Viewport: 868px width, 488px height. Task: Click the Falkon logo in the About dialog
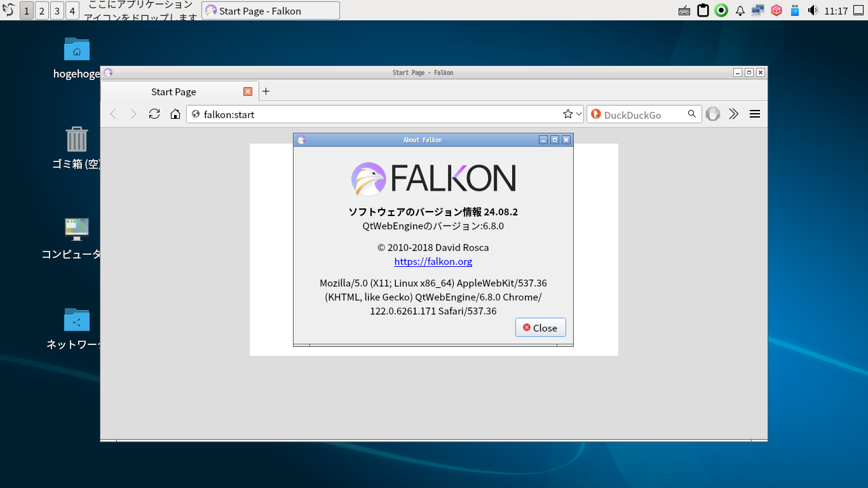click(433, 179)
